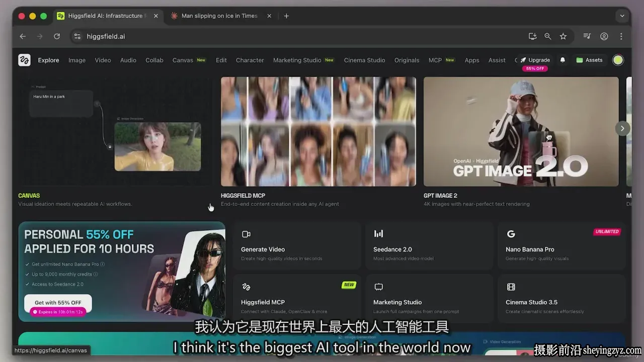Open the Canvas nav item
Image resolution: width=644 pixels, height=362 pixels.
tap(183, 60)
